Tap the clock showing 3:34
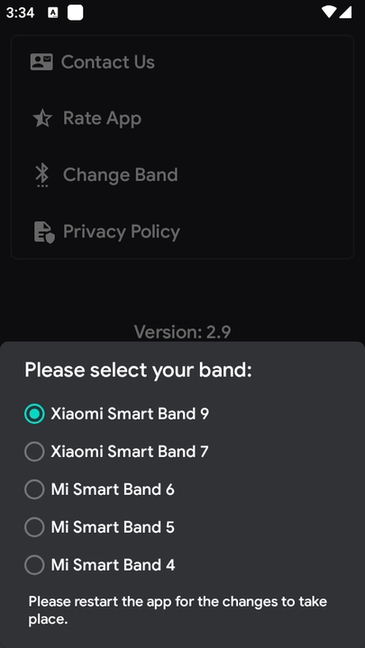Screen dimensions: 365x648 (x=20, y=13)
